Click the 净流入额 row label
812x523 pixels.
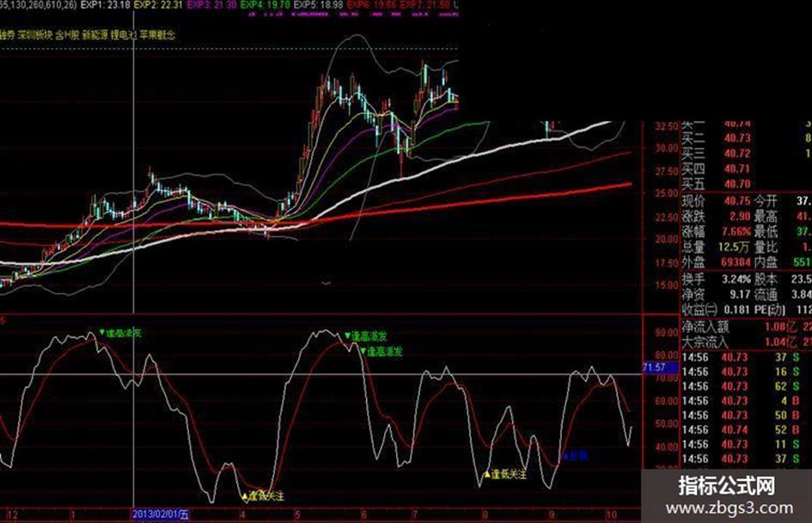(705, 326)
